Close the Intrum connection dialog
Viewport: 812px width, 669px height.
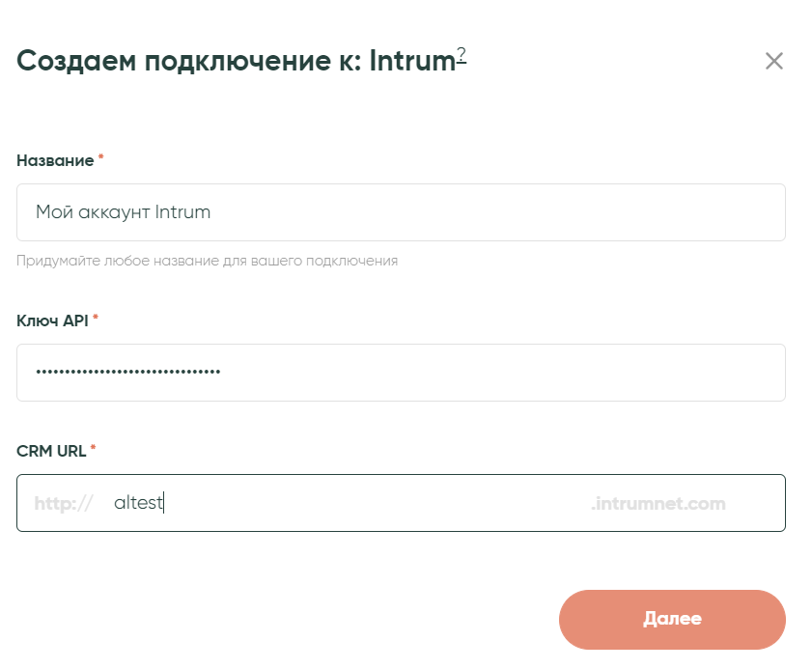pos(773,62)
